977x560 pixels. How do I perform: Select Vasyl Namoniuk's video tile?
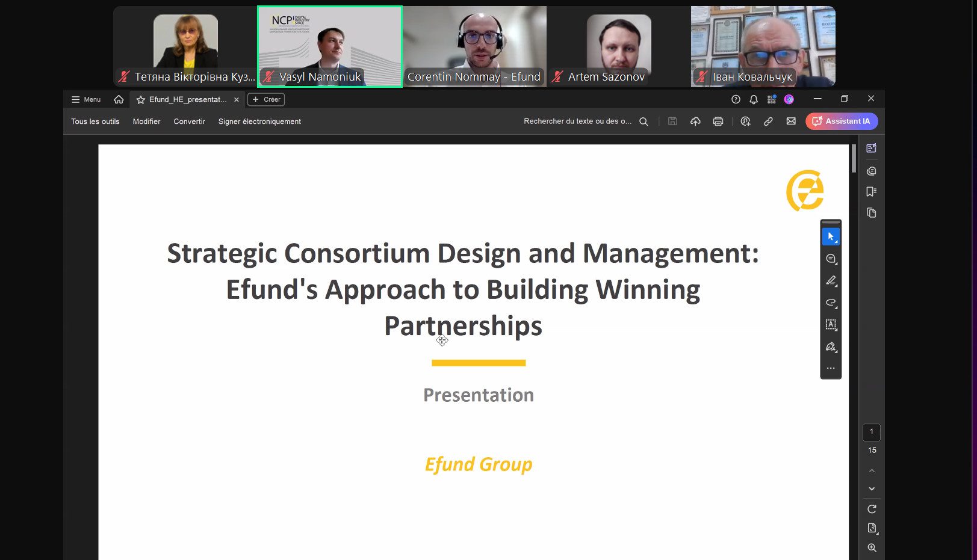pyautogui.click(x=330, y=46)
